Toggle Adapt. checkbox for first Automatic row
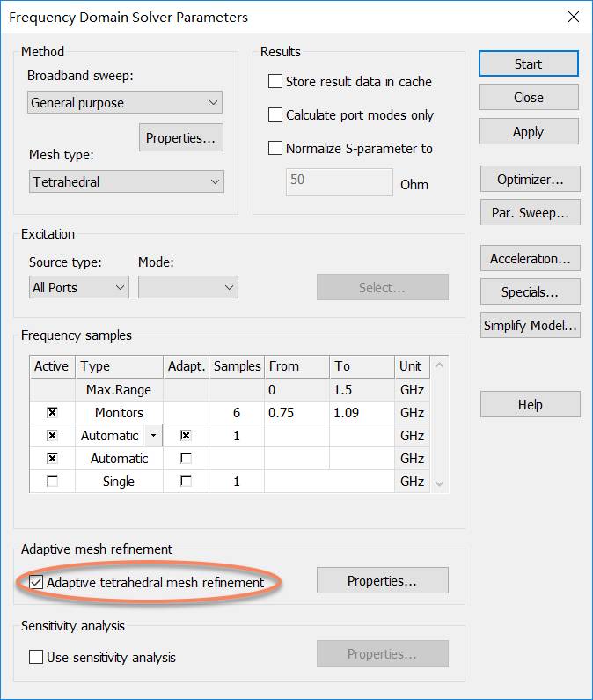The width and height of the screenshot is (593, 700). 186,435
